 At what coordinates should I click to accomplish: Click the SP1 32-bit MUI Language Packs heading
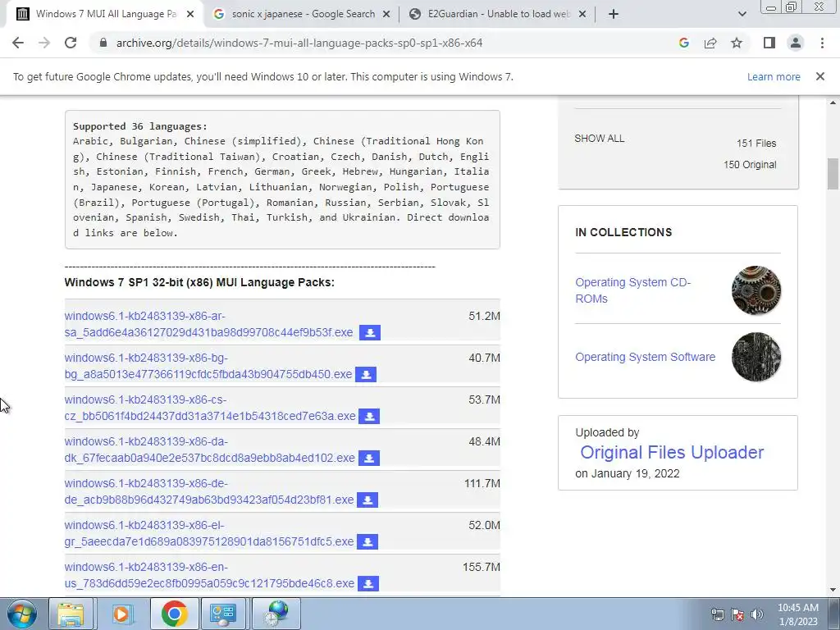click(199, 282)
